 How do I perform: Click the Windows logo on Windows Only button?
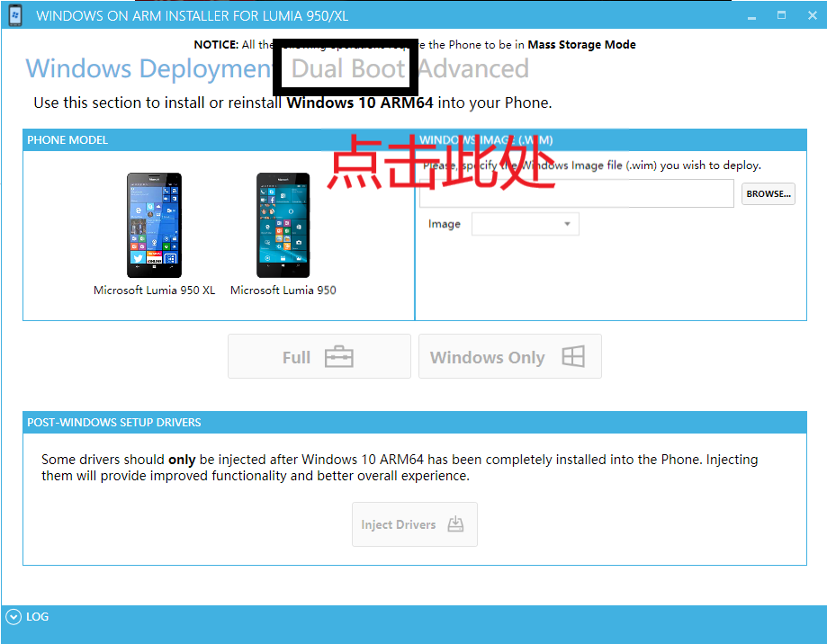pyautogui.click(x=572, y=357)
